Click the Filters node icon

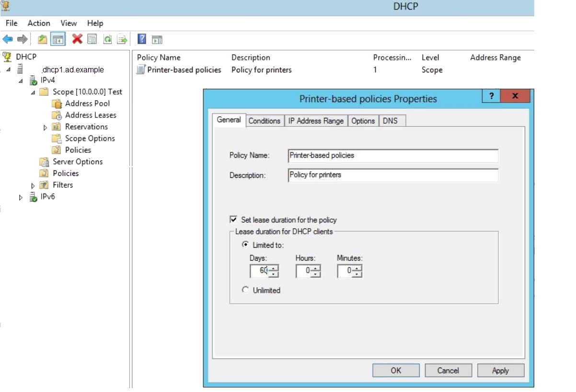(44, 185)
